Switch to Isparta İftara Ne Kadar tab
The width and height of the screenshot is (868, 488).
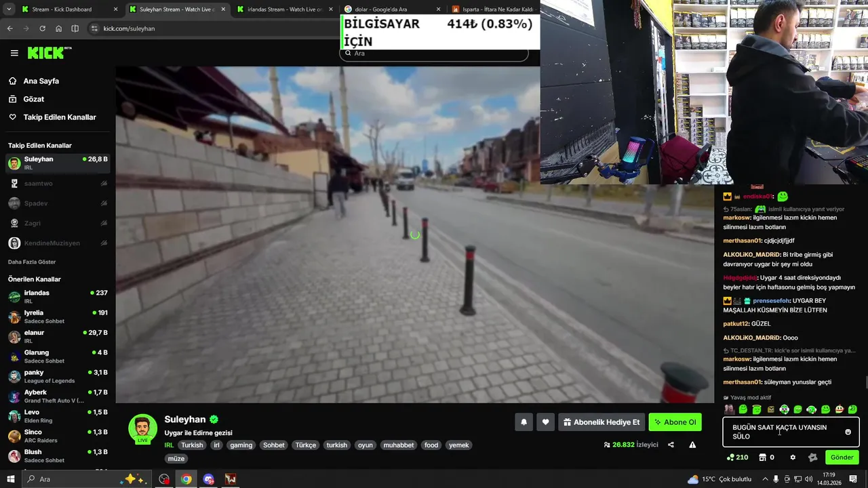pyautogui.click(x=495, y=9)
